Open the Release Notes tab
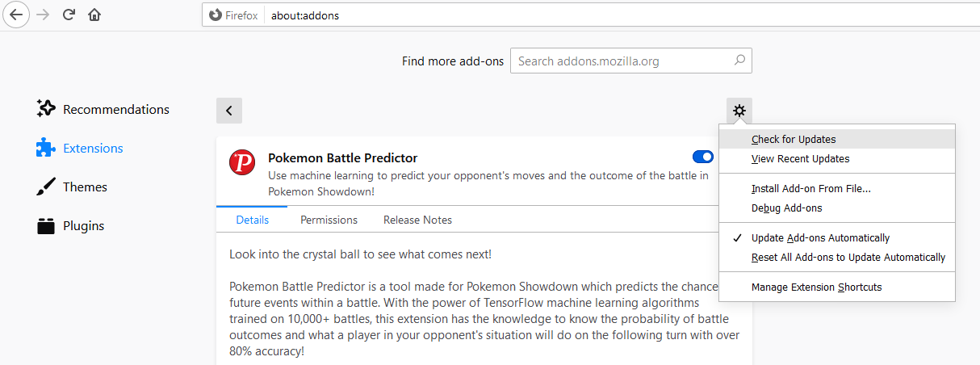The width and height of the screenshot is (980, 365). coord(417,220)
